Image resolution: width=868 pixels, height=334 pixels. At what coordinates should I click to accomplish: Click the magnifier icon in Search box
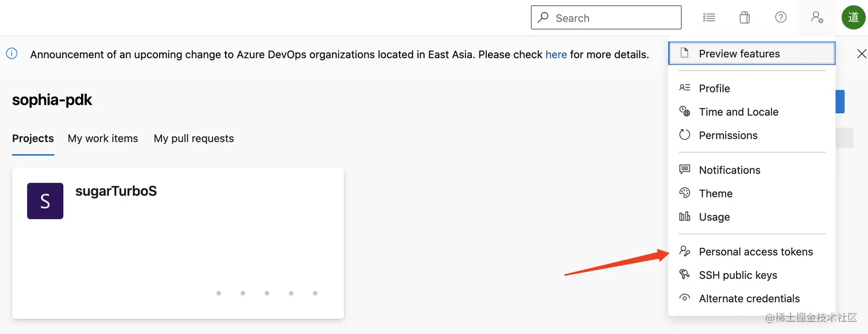(x=542, y=18)
